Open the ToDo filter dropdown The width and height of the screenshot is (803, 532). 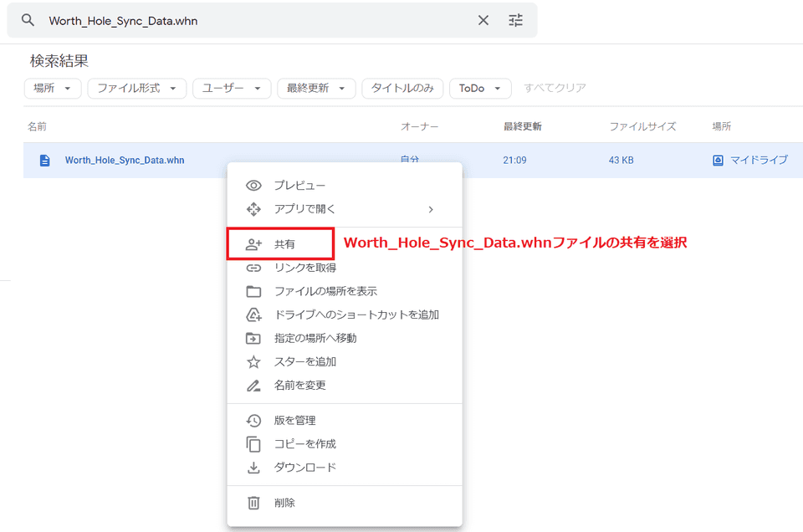pyautogui.click(x=479, y=89)
